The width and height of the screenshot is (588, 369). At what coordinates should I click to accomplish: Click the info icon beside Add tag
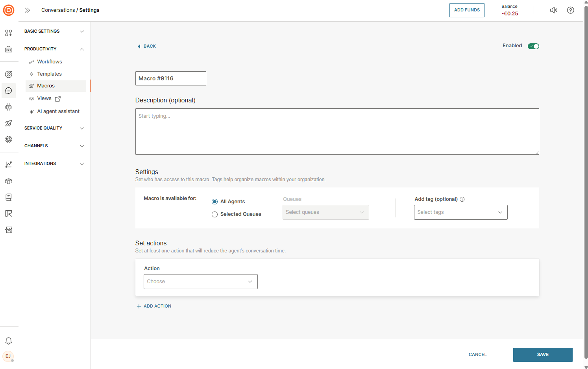pyautogui.click(x=462, y=199)
